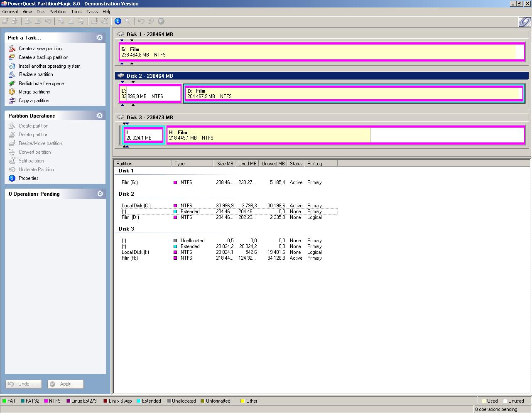Click the Discard all changes toolbar icon
This screenshot has height=413, width=532.
[151, 21]
